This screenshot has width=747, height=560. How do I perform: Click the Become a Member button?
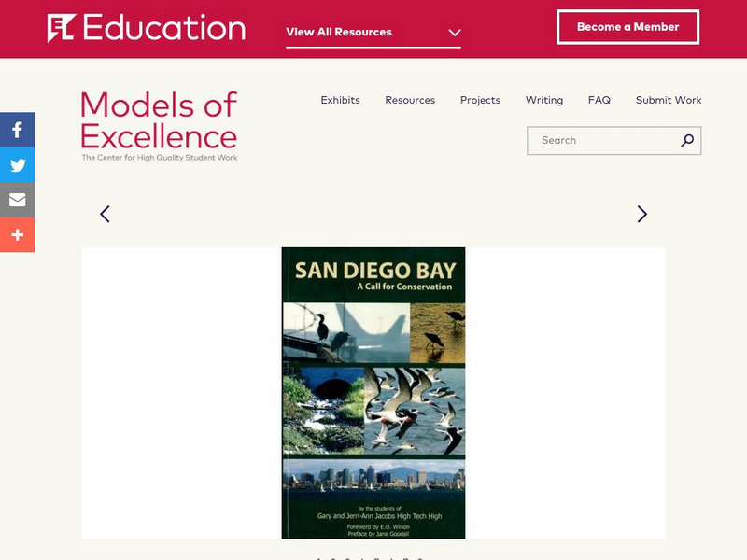[627, 27]
